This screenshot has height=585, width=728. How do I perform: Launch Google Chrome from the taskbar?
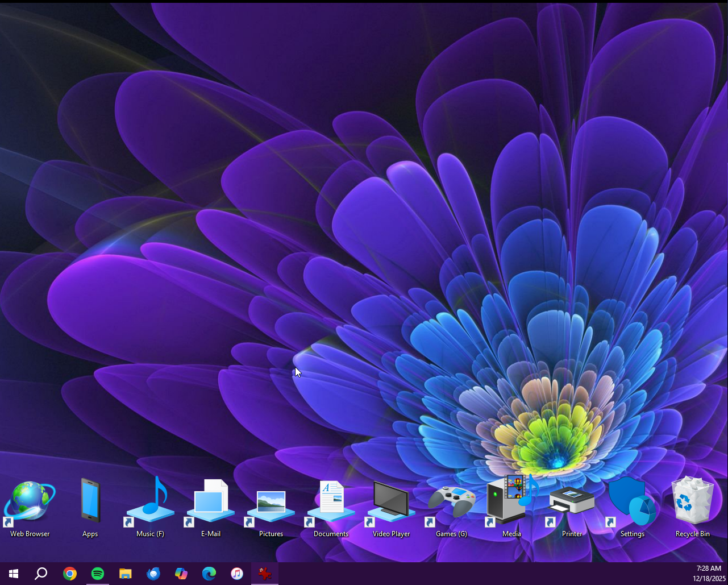(70, 574)
